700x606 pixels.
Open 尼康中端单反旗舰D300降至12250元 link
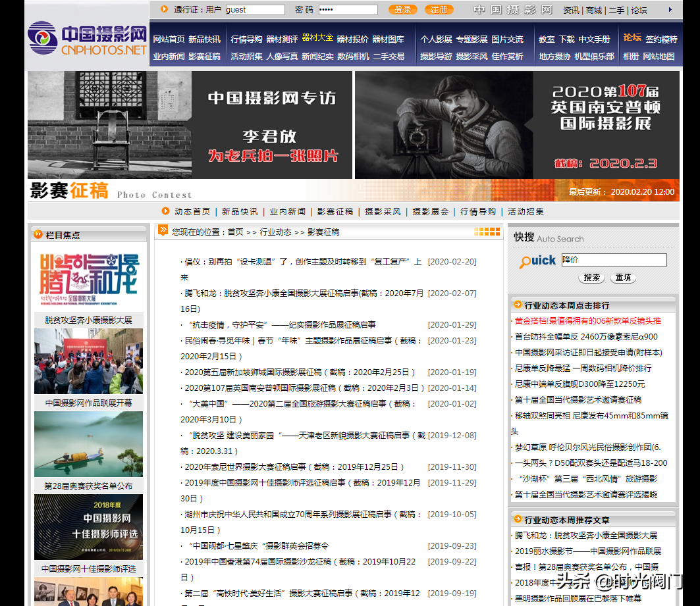[x=580, y=384]
